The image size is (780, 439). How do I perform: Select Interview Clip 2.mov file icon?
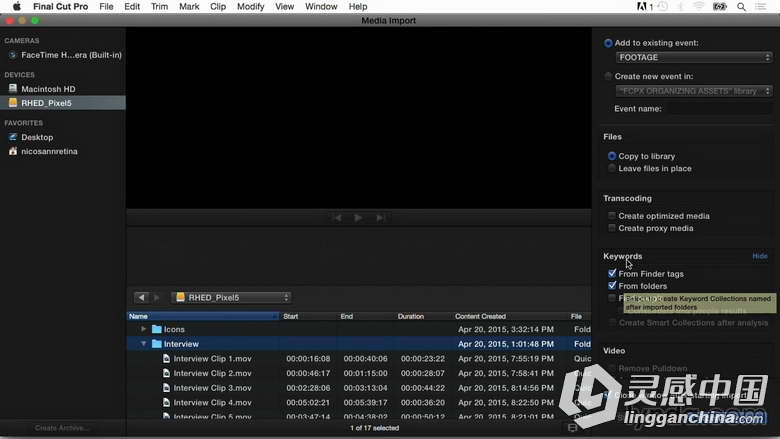point(167,373)
